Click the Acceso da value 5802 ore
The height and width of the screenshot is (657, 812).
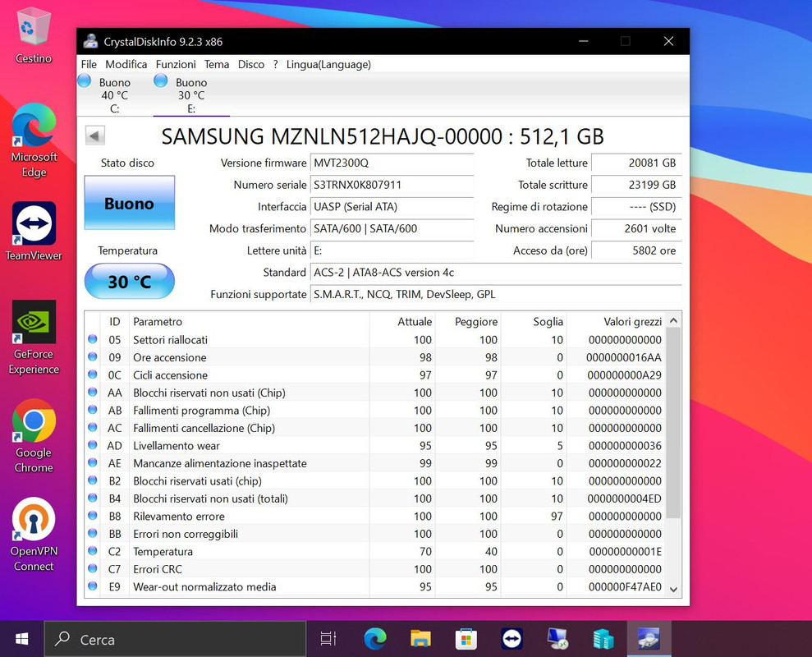[636, 250]
